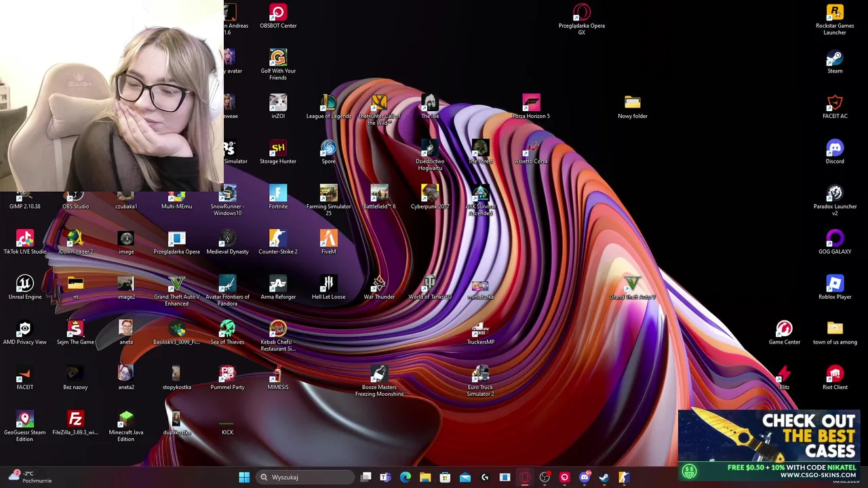Select the GOG GALAXY desktop icon
The width and height of the screenshot is (868, 488).
(x=835, y=243)
